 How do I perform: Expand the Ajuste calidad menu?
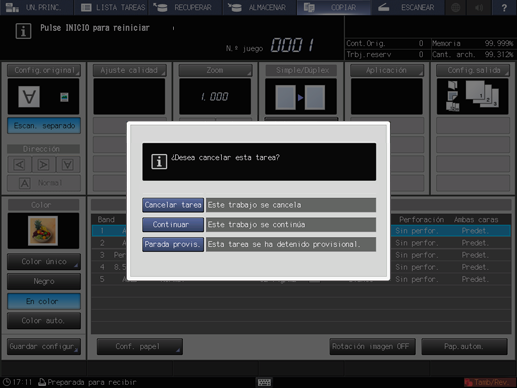click(129, 70)
